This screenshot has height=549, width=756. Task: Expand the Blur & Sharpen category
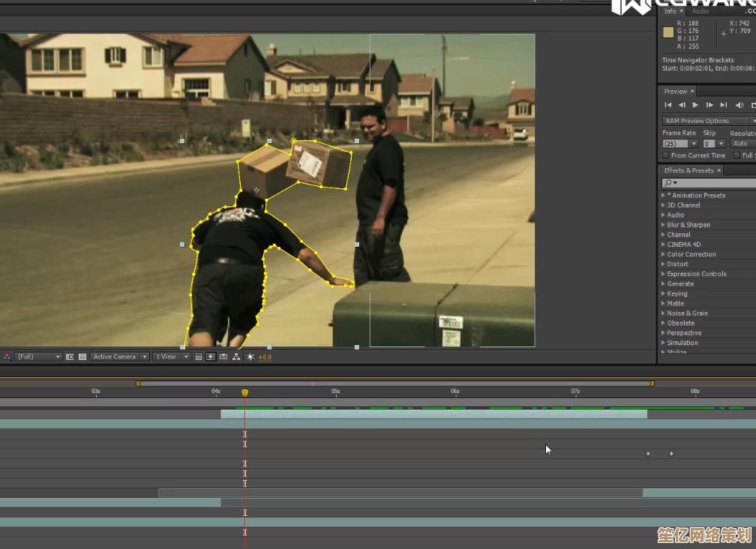coord(664,225)
